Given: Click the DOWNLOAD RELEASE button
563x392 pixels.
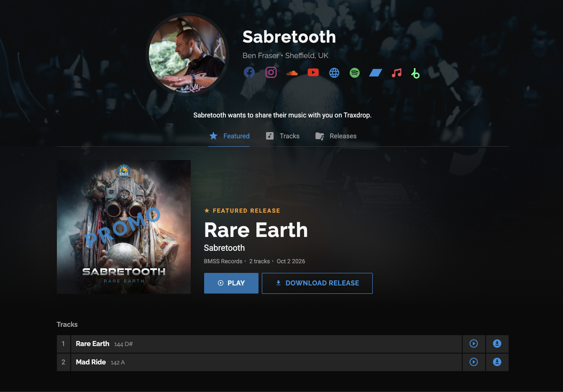Looking at the screenshot, I should [x=317, y=283].
